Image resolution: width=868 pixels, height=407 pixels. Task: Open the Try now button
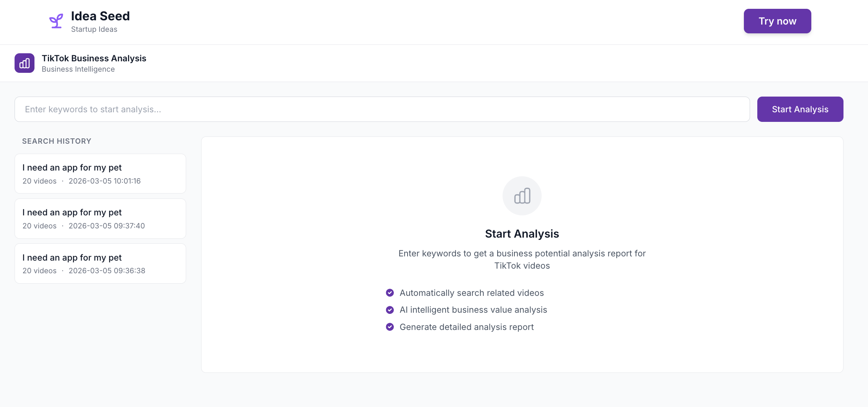pos(778,21)
